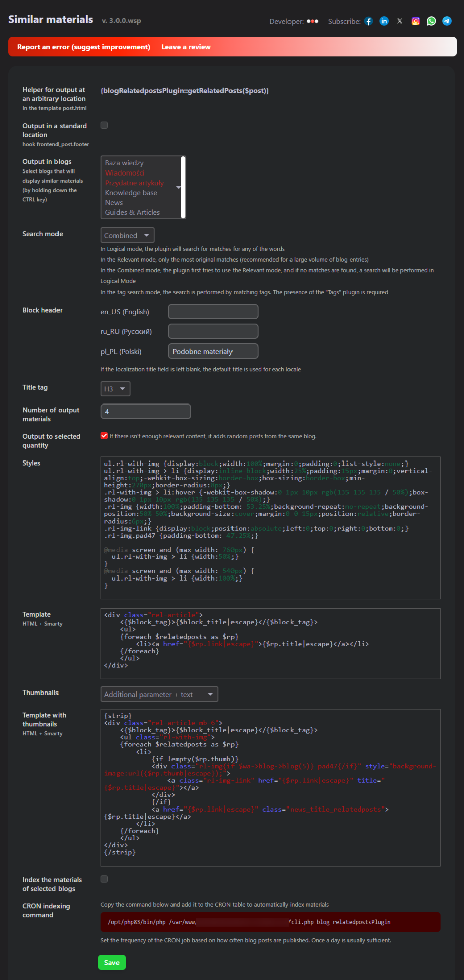Screen dimensions: 464x980
Task: Click version label v. 3.0.0.wsp
Action: [122, 21]
